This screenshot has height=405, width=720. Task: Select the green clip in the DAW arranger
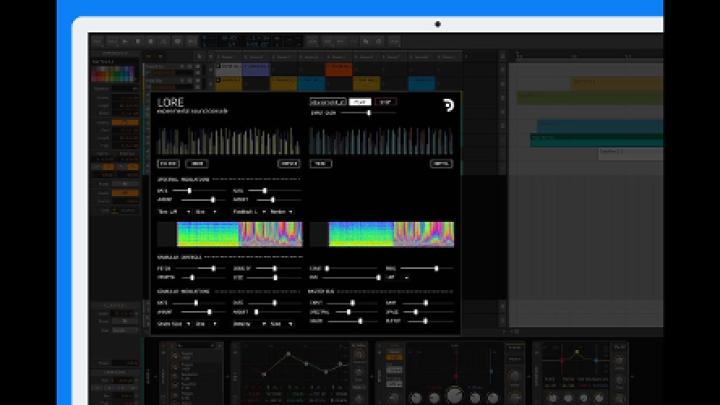click(x=590, y=97)
